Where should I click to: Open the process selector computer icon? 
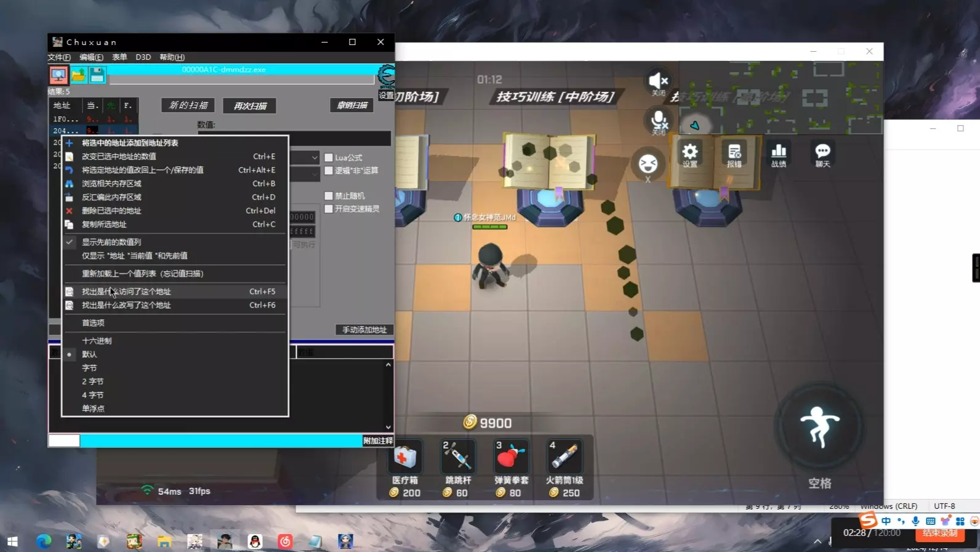[x=58, y=75]
